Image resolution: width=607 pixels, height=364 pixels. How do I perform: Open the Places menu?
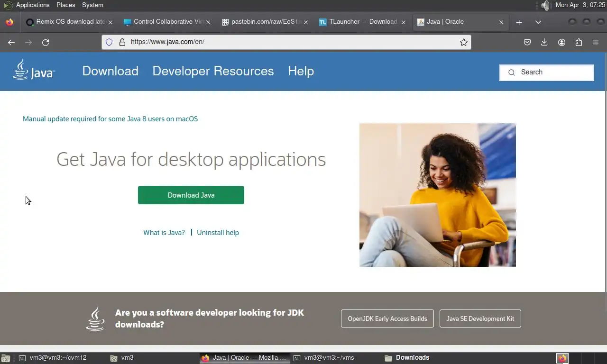click(x=65, y=5)
